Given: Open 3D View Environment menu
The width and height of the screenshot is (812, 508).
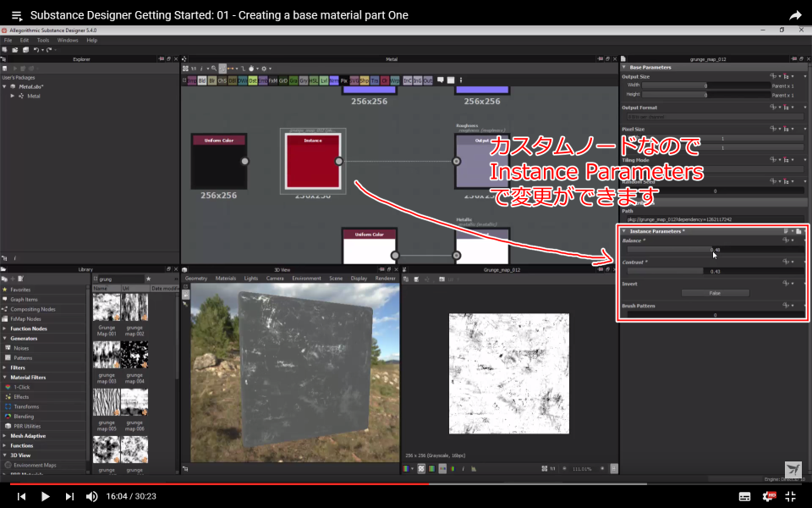Looking at the screenshot, I should coord(306,279).
